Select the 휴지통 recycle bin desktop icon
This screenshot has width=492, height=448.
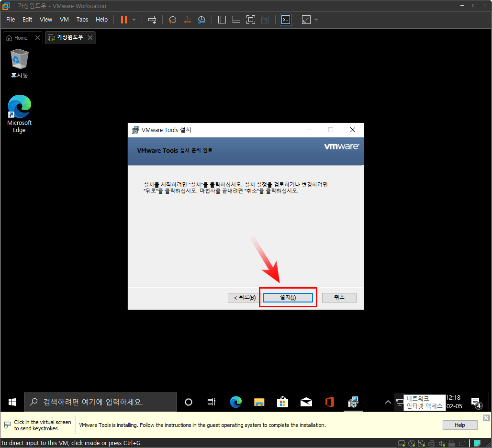tap(20, 63)
